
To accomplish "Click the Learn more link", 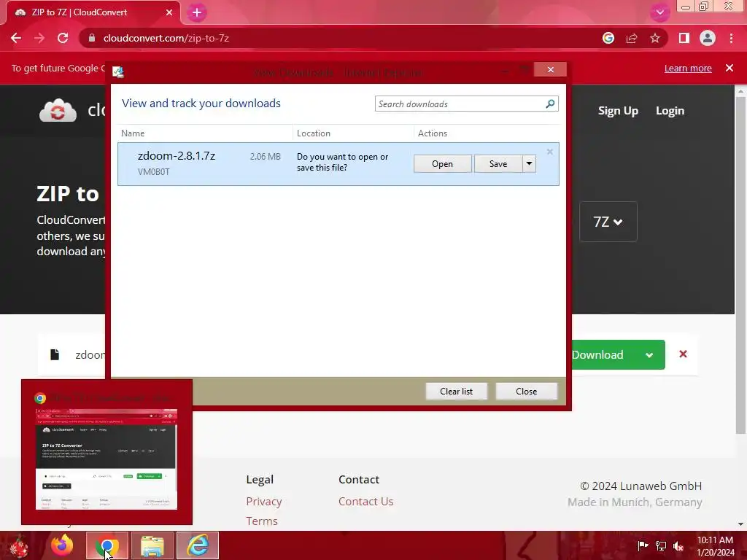I will 688,68.
